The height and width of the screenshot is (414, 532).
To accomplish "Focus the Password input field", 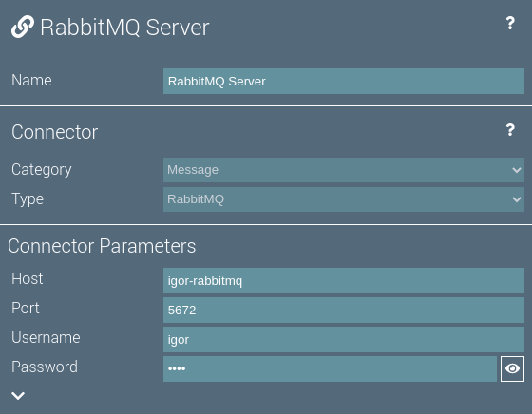I will click(330, 369).
